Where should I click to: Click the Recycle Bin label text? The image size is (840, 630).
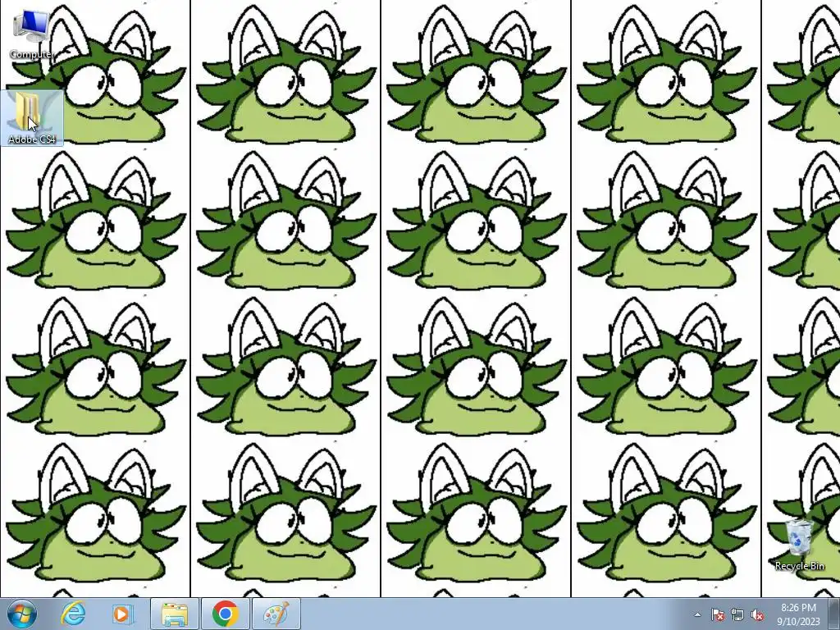pos(799,566)
